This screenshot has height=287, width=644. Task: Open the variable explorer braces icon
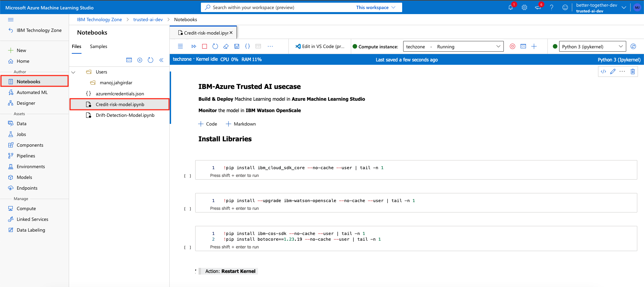(x=248, y=46)
